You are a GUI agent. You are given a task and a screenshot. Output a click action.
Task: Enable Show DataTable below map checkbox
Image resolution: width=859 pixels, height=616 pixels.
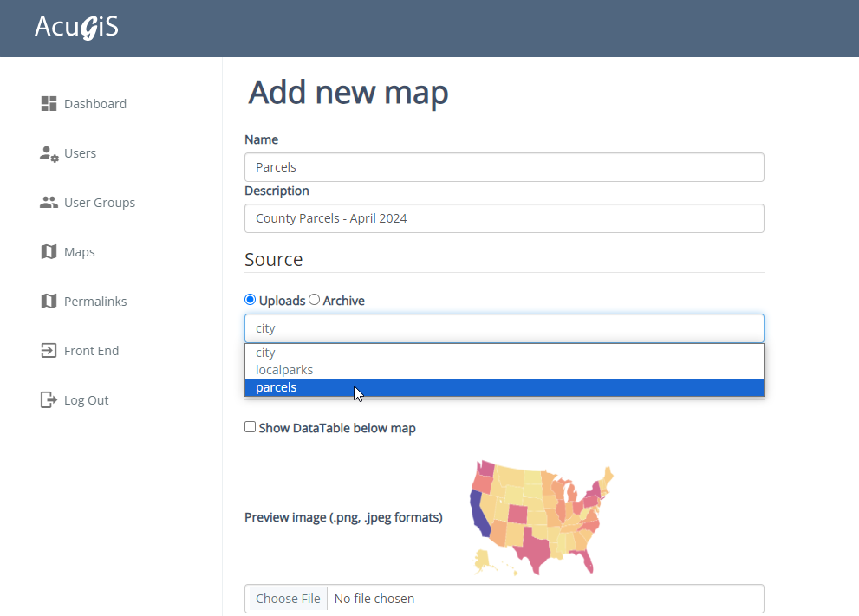click(251, 427)
